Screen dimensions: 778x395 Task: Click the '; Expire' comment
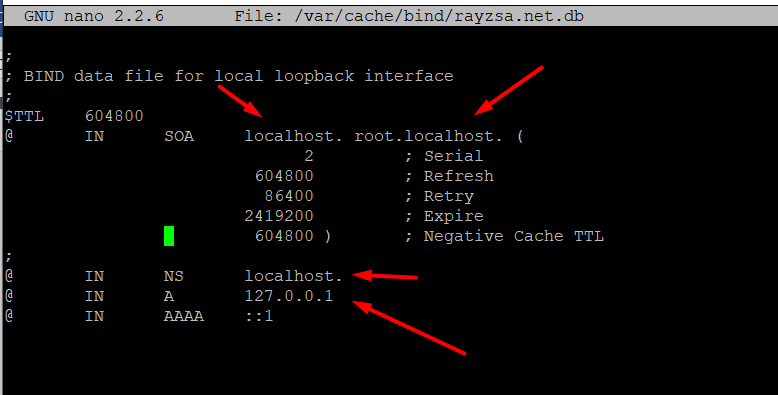[x=444, y=216]
